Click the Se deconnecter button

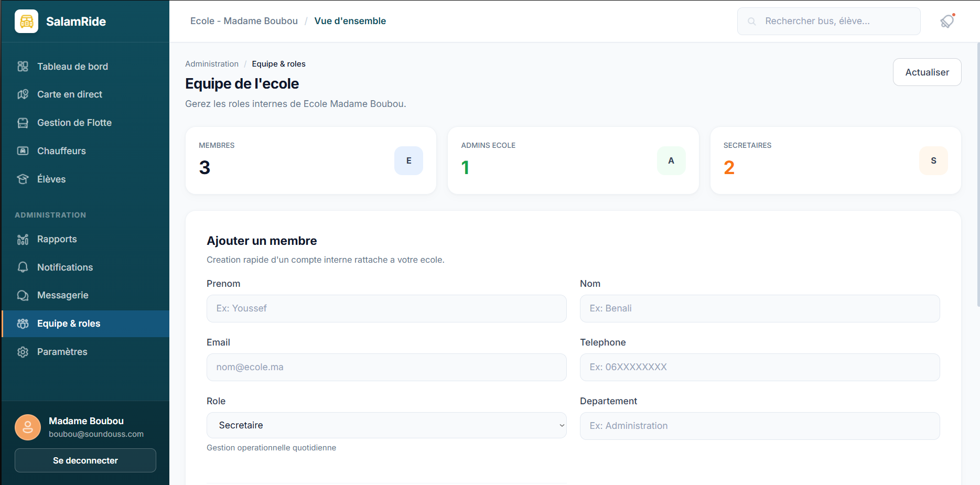85,460
